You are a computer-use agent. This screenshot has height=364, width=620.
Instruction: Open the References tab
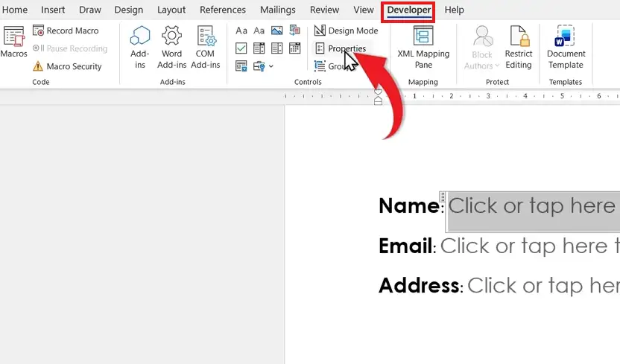(223, 10)
